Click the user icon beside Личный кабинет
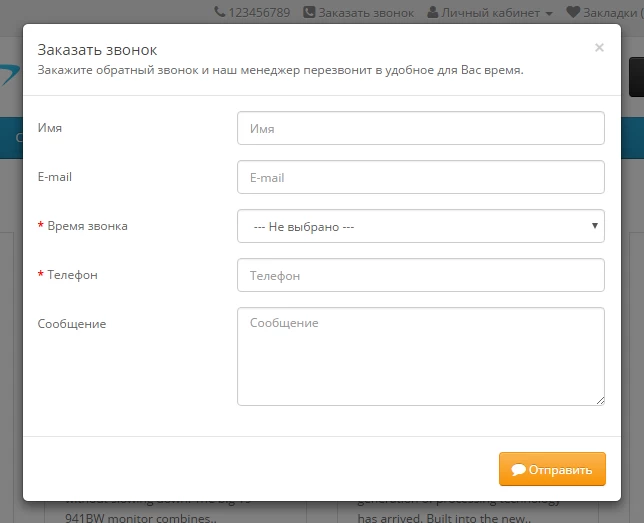Viewport: 644px width, 523px height. 432,12
